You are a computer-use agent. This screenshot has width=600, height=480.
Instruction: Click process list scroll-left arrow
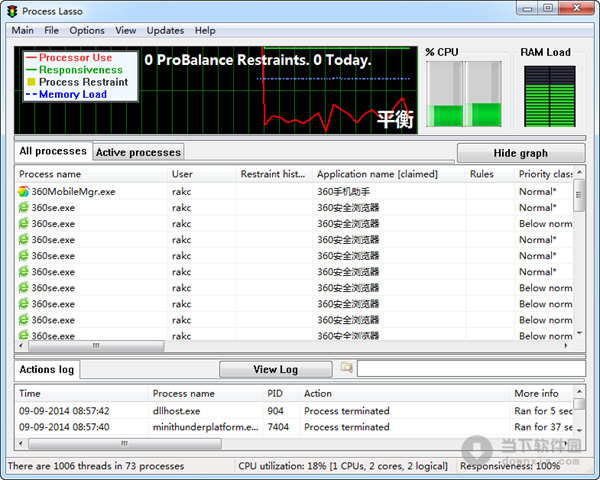click(x=21, y=346)
